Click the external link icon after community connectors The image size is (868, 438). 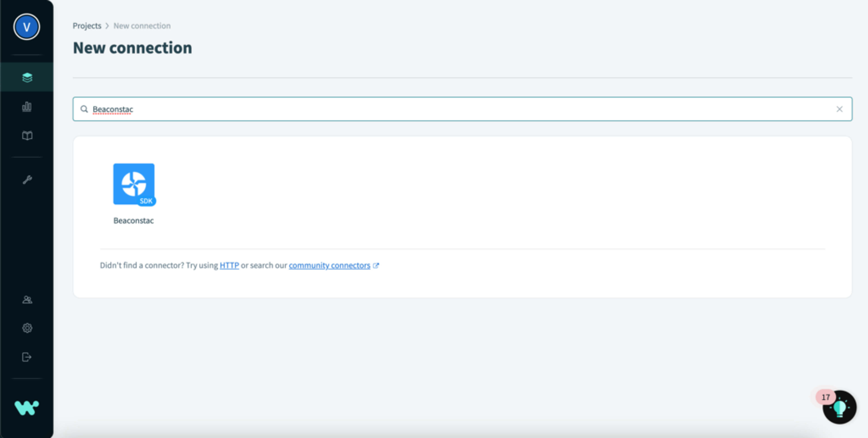click(376, 266)
